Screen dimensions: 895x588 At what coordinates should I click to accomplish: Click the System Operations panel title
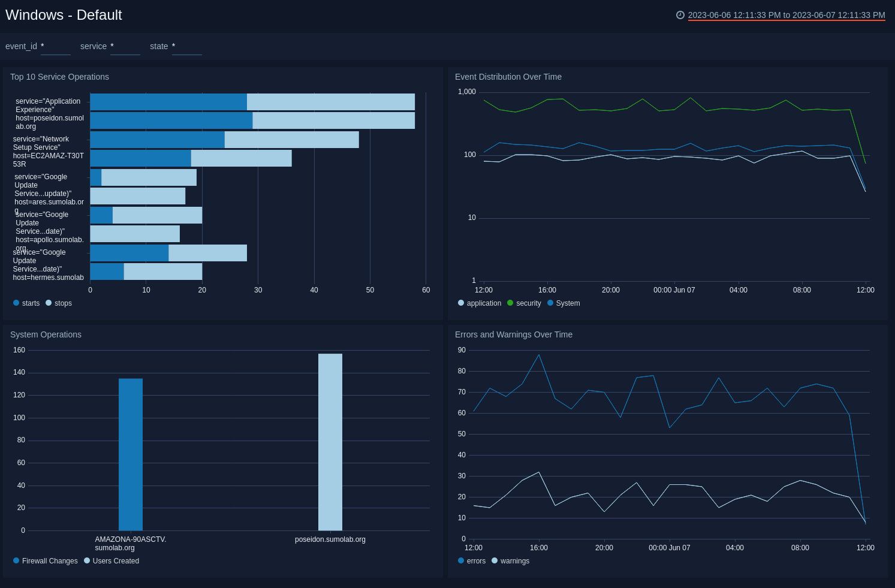click(46, 334)
